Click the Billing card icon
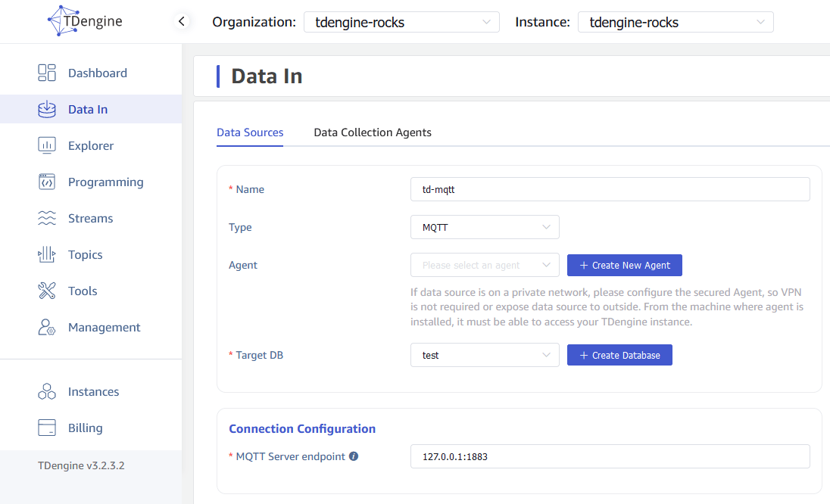 point(47,428)
